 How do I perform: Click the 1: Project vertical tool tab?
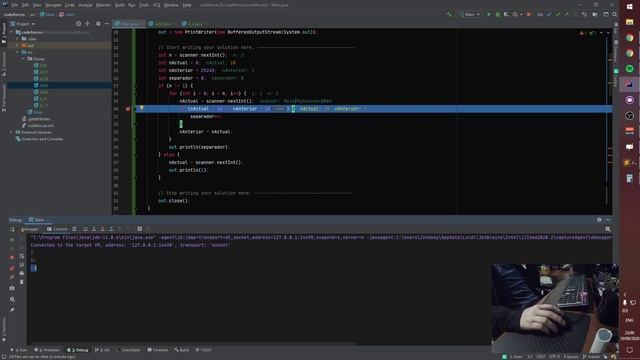pyautogui.click(x=4, y=33)
